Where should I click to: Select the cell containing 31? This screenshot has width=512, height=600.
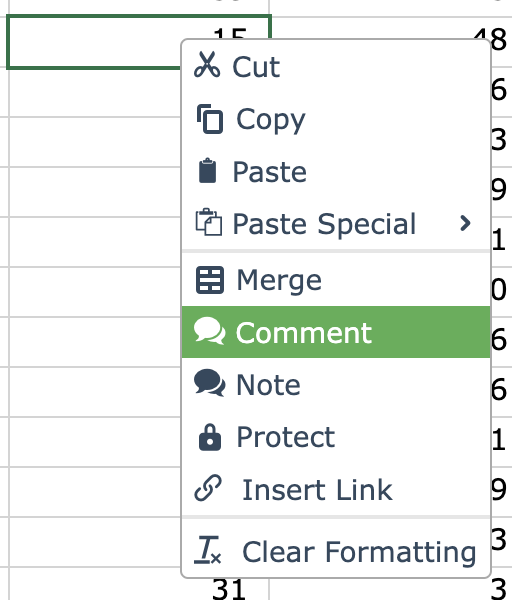[139, 584]
